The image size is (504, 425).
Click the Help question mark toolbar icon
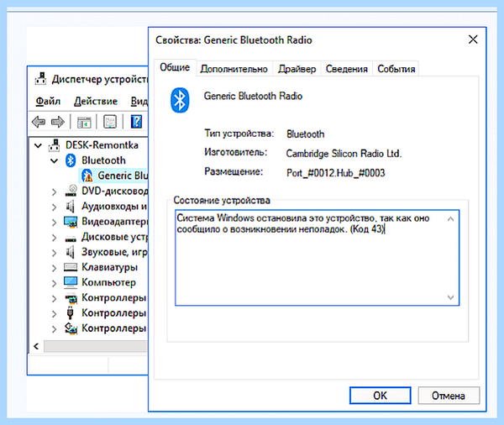tap(136, 122)
